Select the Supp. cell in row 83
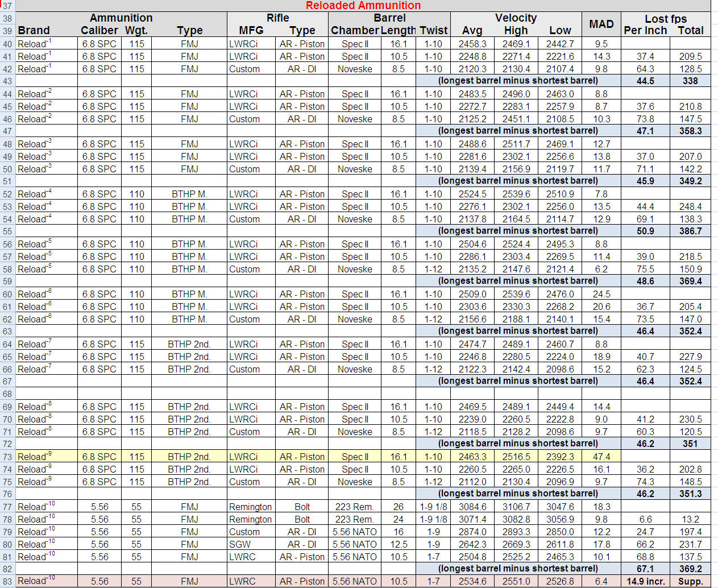The image size is (718, 588). 690,581
